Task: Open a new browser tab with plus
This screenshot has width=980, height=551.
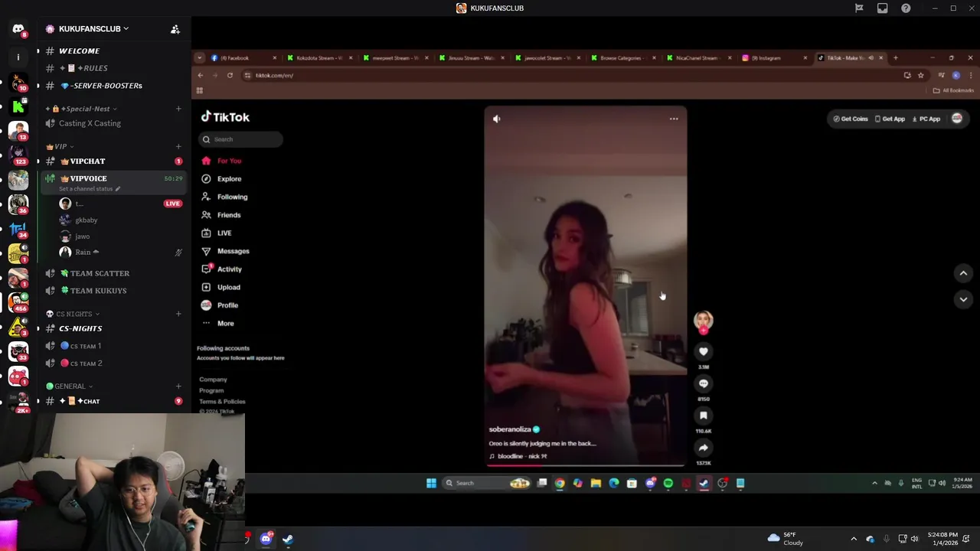Action: point(895,58)
